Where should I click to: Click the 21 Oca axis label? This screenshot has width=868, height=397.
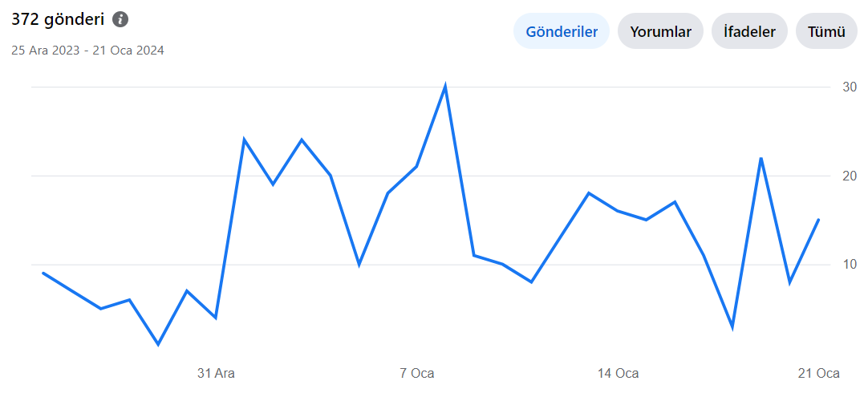[819, 373]
